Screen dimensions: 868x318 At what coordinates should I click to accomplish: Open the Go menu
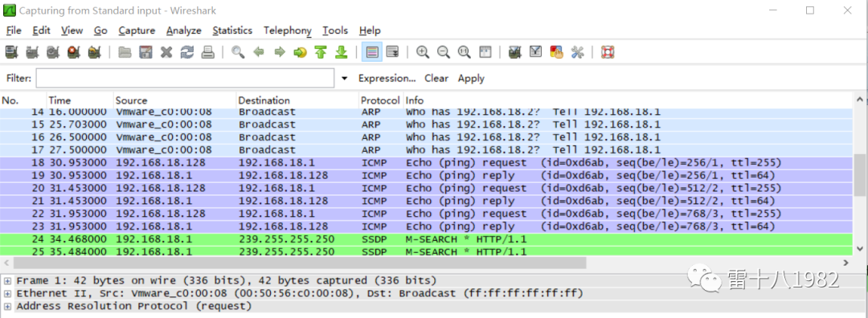[100, 31]
